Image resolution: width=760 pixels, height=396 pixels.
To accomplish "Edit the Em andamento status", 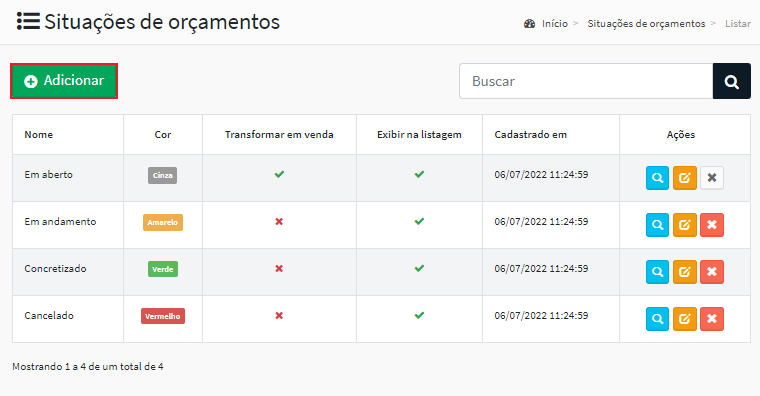I will (x=684, y=225).
